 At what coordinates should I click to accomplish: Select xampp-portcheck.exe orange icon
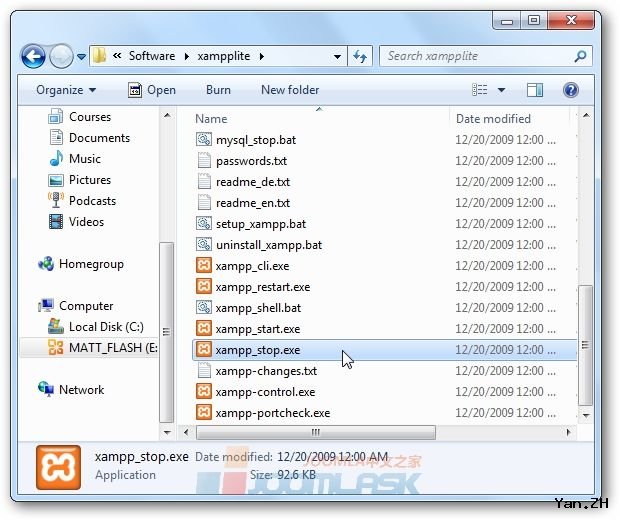click(x=204, y=412)
